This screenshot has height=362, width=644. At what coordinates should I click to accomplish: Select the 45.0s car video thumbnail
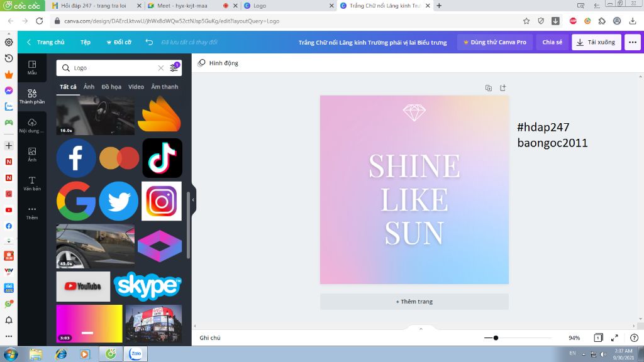96,246
